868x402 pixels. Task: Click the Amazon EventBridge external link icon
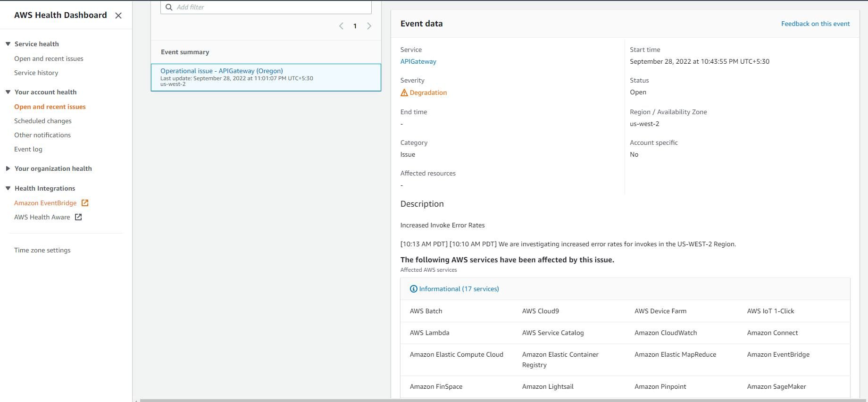tap(85, 203)
